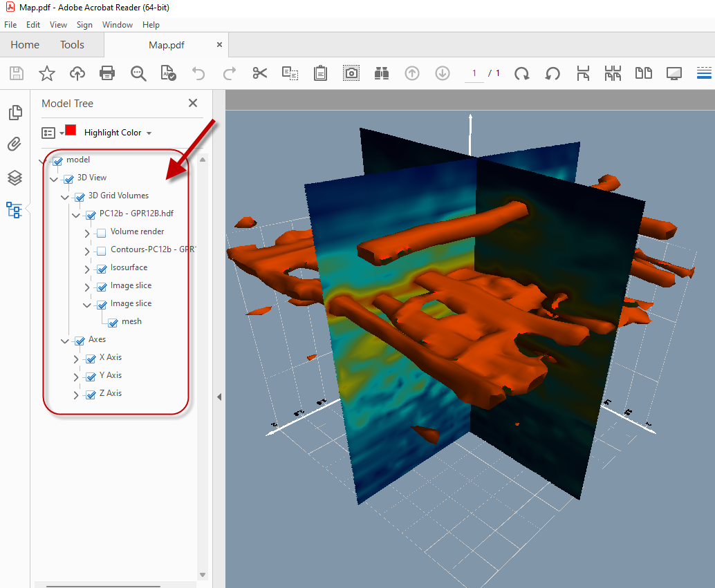Open the page thumbnails panel
The width and height of the screenshot is (715, 588).
pos(15,113)
